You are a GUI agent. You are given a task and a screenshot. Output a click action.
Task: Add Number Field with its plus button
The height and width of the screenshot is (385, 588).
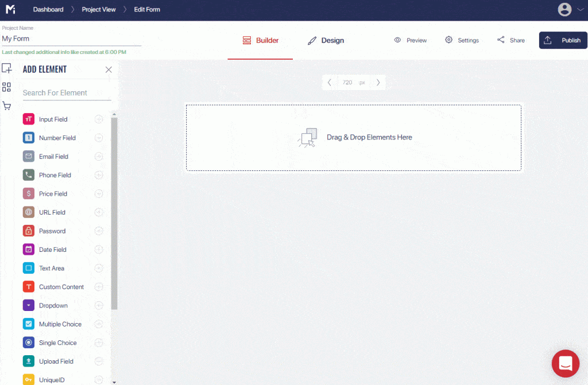[99, 138]
